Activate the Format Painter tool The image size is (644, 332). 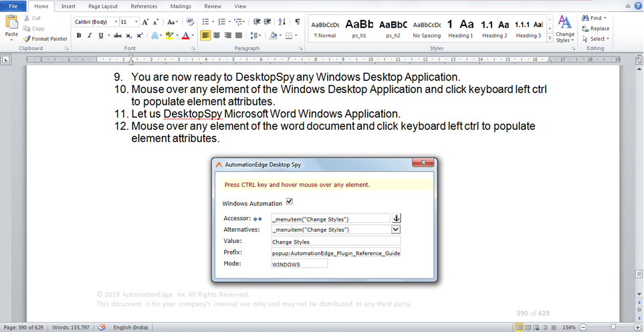coord(45,39)
